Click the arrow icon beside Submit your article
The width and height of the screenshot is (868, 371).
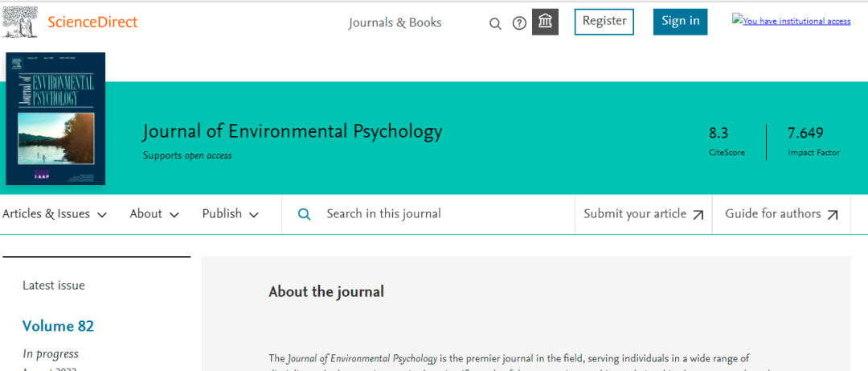(698, 215)
